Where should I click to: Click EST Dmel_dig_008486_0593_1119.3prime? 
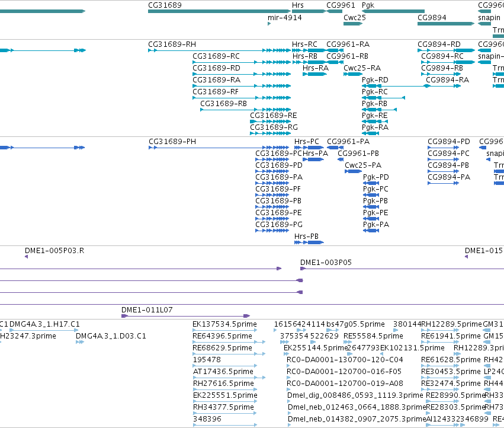355,395
